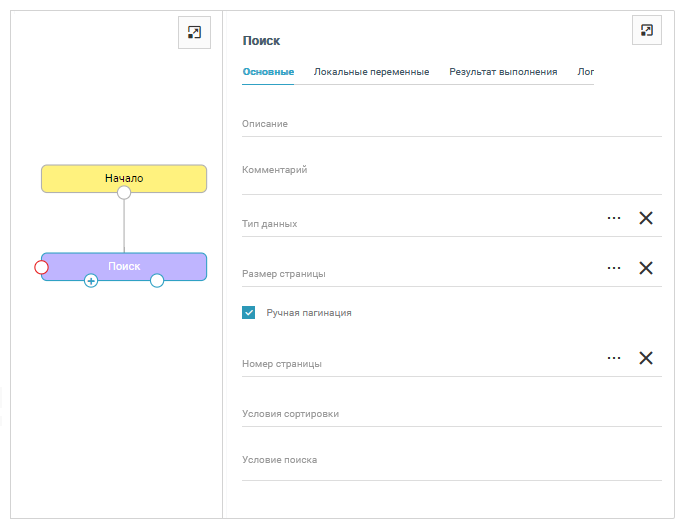The width and height of the screenshot is (683, 531).
Task: Clear the Размер страницы value
Action: [646, 268]
